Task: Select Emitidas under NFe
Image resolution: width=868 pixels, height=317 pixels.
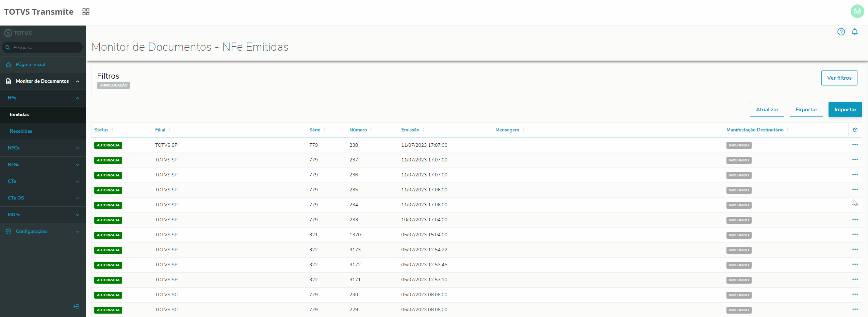Action: tap(19, 115)
